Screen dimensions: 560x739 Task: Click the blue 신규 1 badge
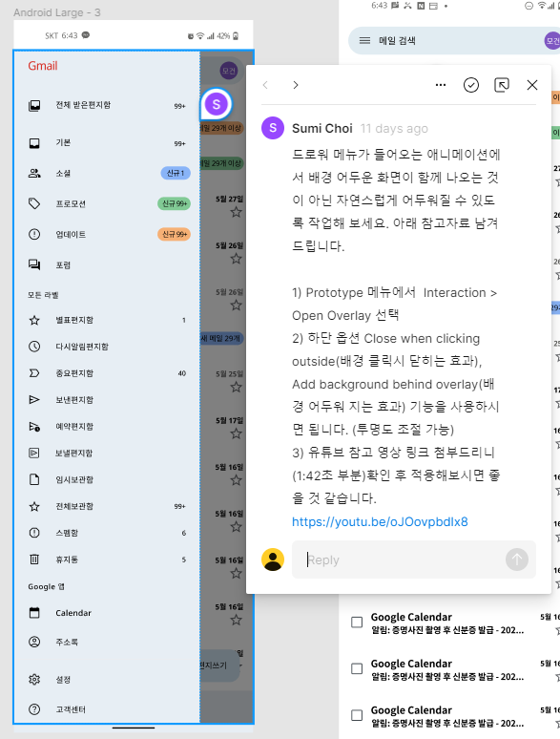point(176,173)
